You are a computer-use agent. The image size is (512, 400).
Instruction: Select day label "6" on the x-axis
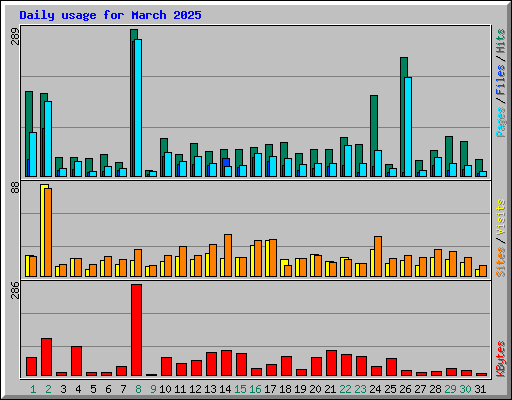click(x=108, y=389)
